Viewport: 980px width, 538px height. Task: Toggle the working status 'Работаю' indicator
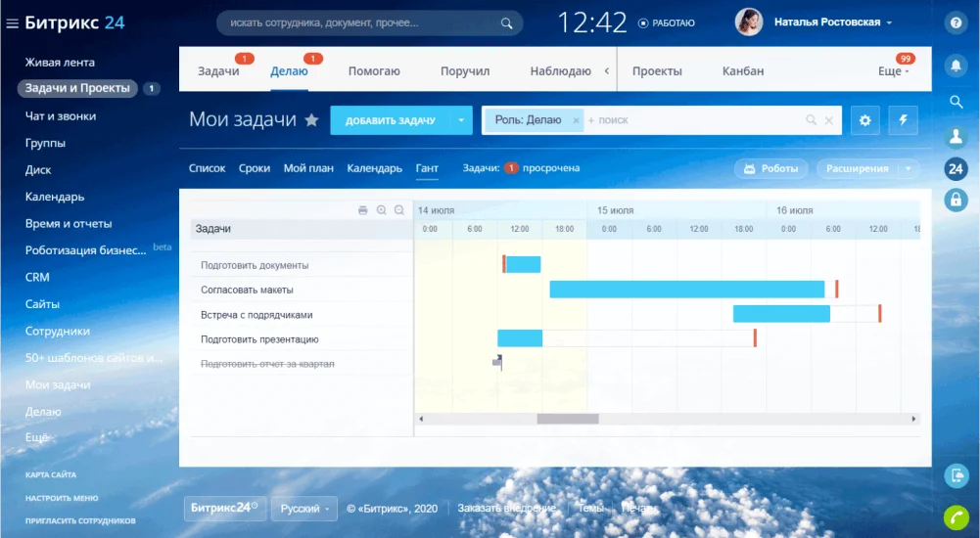point(667,23)
